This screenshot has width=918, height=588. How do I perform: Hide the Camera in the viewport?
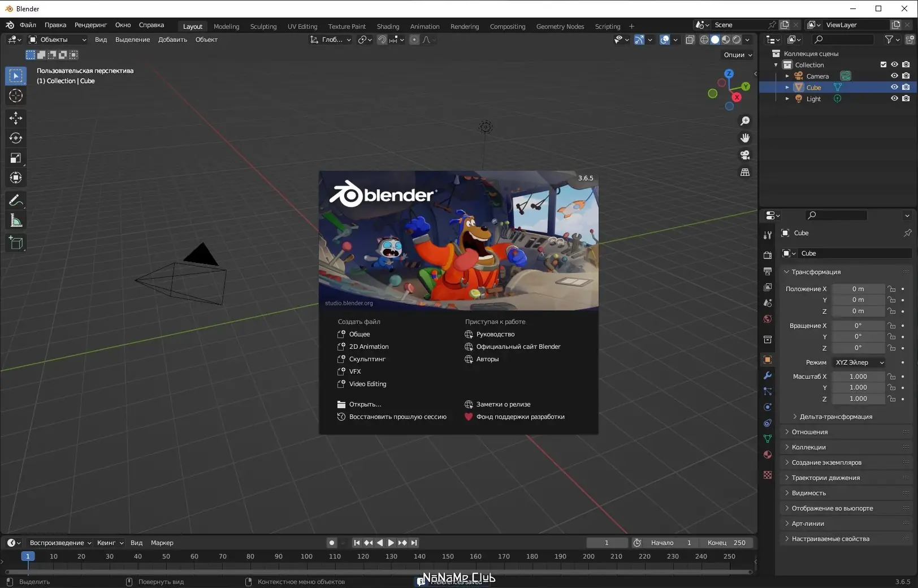tap(894, 76)
